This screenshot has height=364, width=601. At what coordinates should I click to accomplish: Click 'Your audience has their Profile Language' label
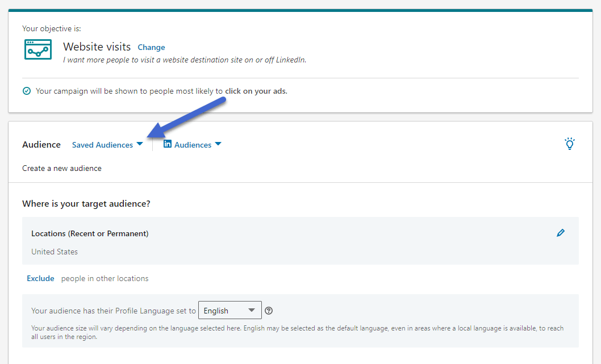pos(114,311)
